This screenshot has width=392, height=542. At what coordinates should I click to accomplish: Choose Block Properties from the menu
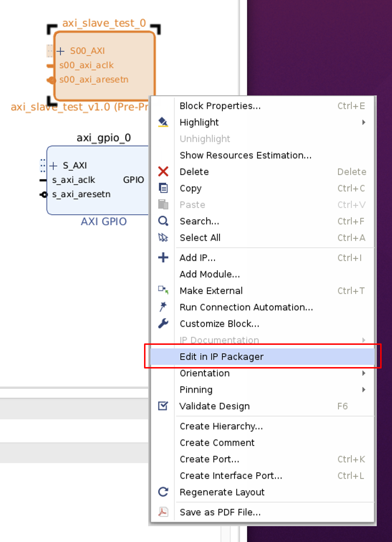coord(220,106)
